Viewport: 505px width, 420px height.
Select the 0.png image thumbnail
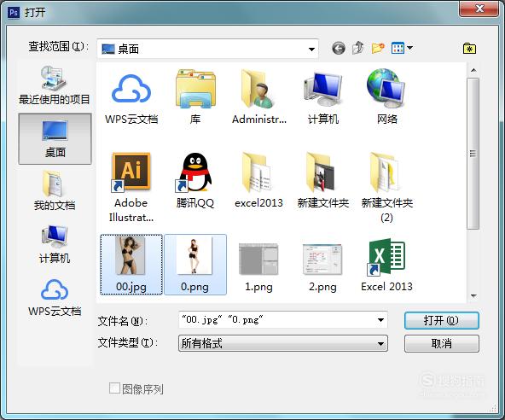point(195,265)
